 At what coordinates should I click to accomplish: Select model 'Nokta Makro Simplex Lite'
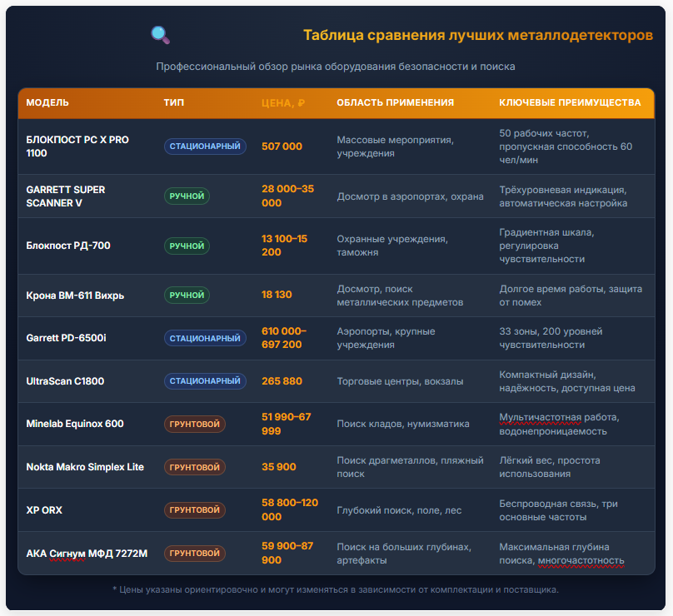tap(85, 467)
